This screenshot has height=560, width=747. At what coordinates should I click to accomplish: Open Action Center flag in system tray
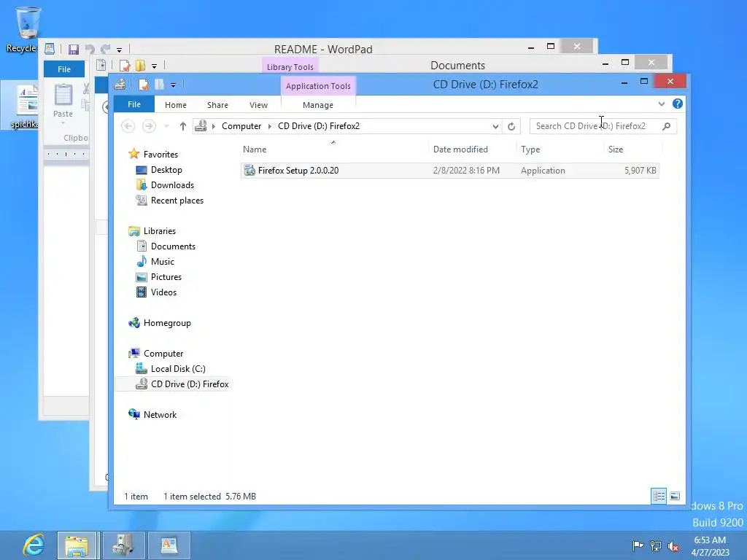tap(638, 545)
